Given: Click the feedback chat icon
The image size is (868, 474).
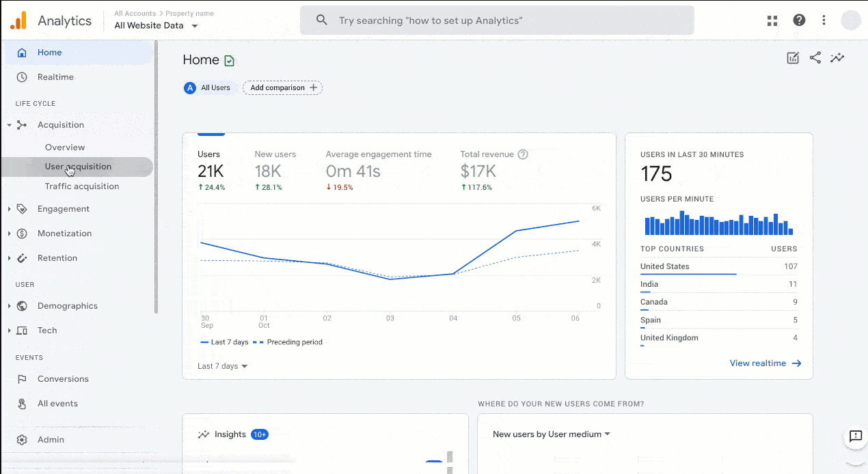Looking at the screenshot, I should click(855, 436).
